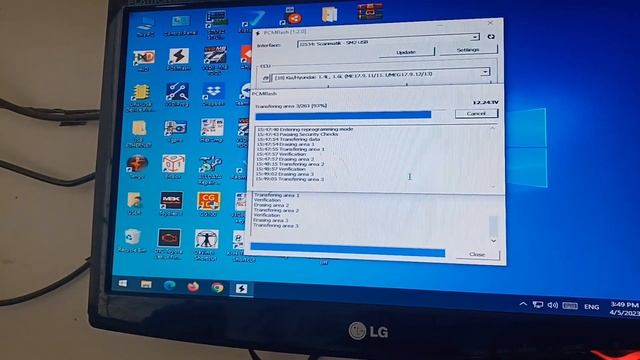
Task: Click the small icon left of ECU dropdown
Action: [x=266, y=77]
